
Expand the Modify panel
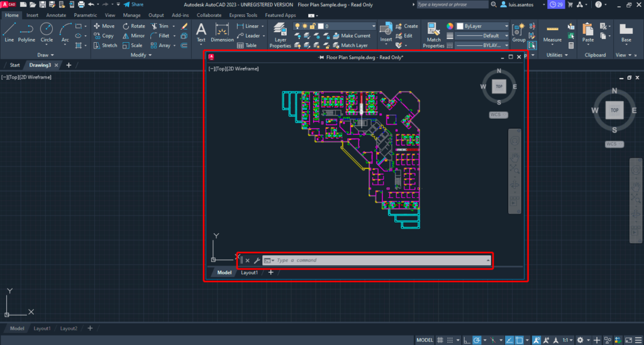[x=141, y=55]
